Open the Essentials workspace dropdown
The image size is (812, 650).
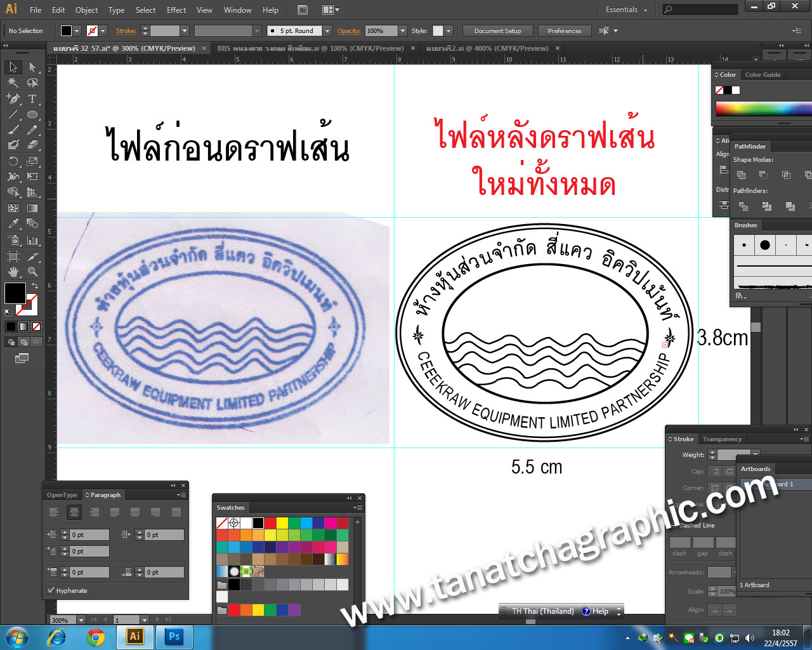(x=627, y=10)
